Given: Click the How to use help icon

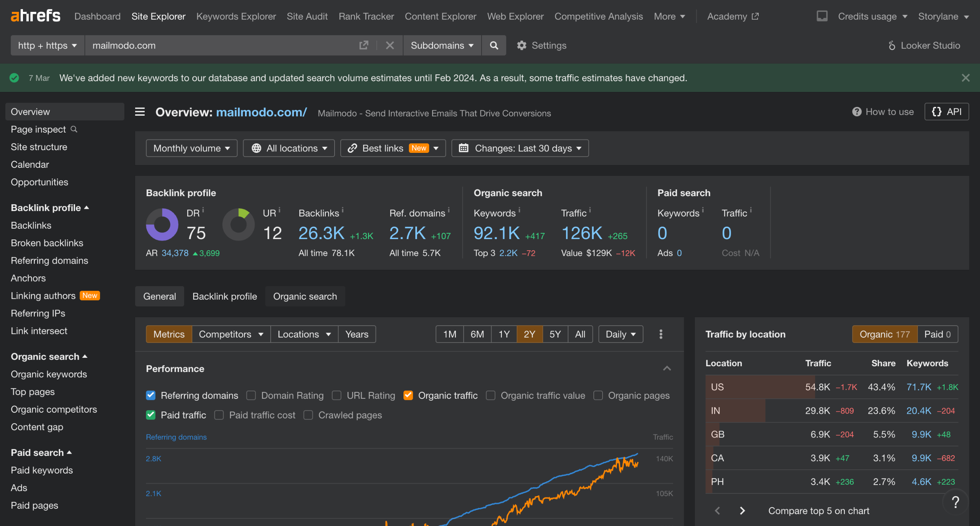Looking at the screenshot, I should [x=857, y=112].
